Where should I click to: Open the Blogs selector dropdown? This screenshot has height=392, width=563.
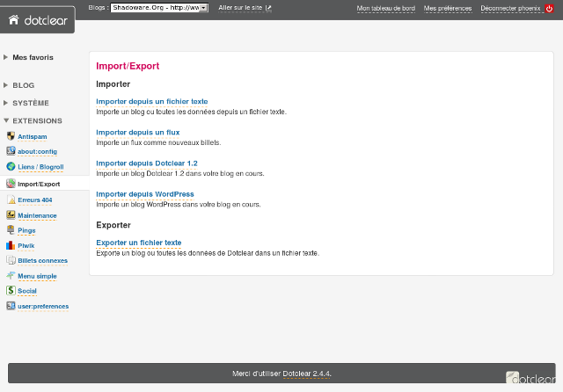click(x=159, y=8)
